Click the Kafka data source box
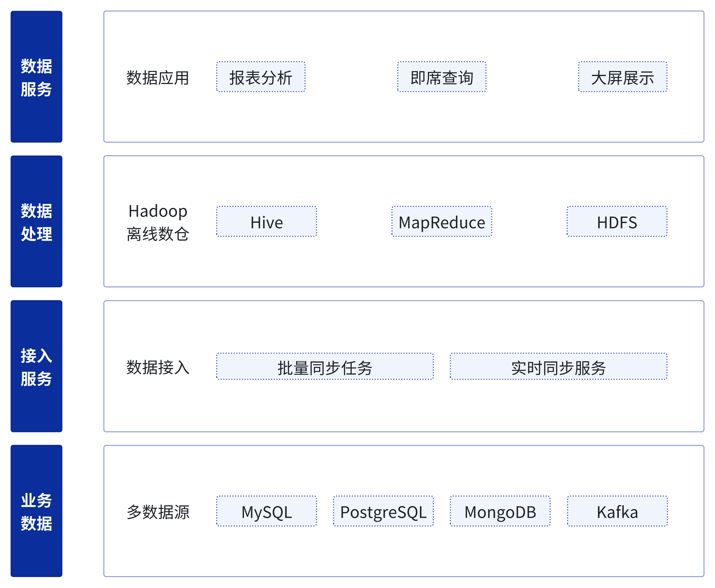715x588 pixels. click(617, 511)
